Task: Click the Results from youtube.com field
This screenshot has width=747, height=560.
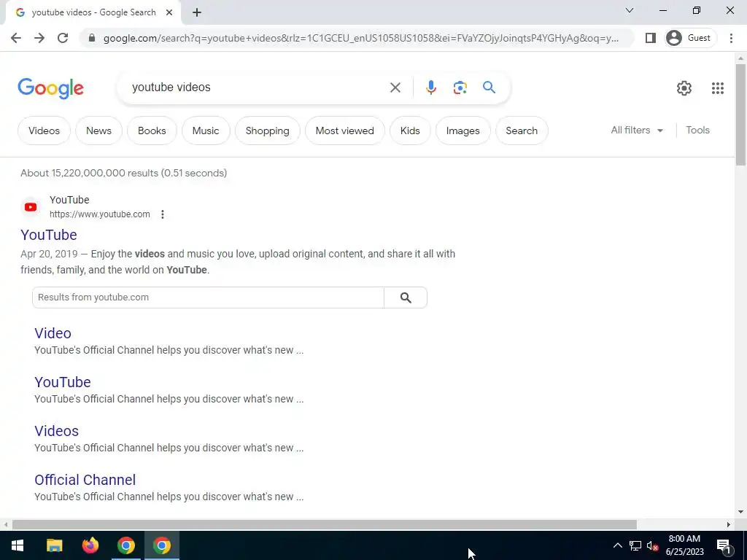Action: 208,297
